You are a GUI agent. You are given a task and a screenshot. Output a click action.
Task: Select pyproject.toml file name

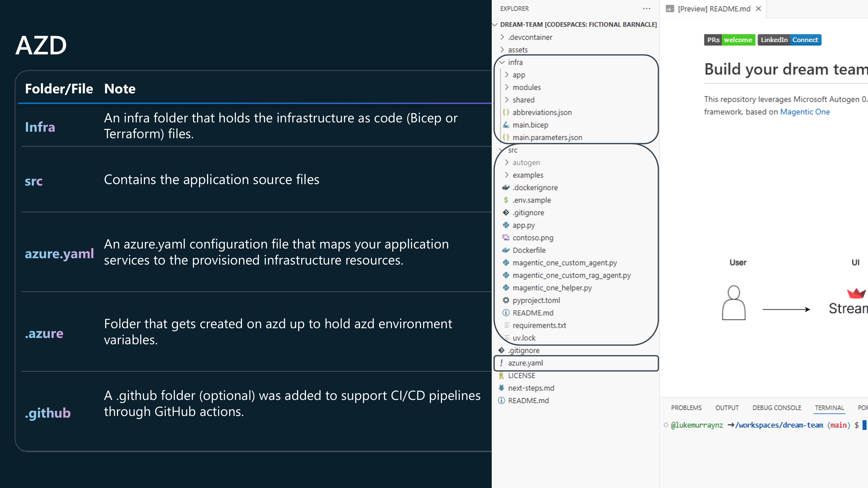pyautogui.click(x=536, y=300)
